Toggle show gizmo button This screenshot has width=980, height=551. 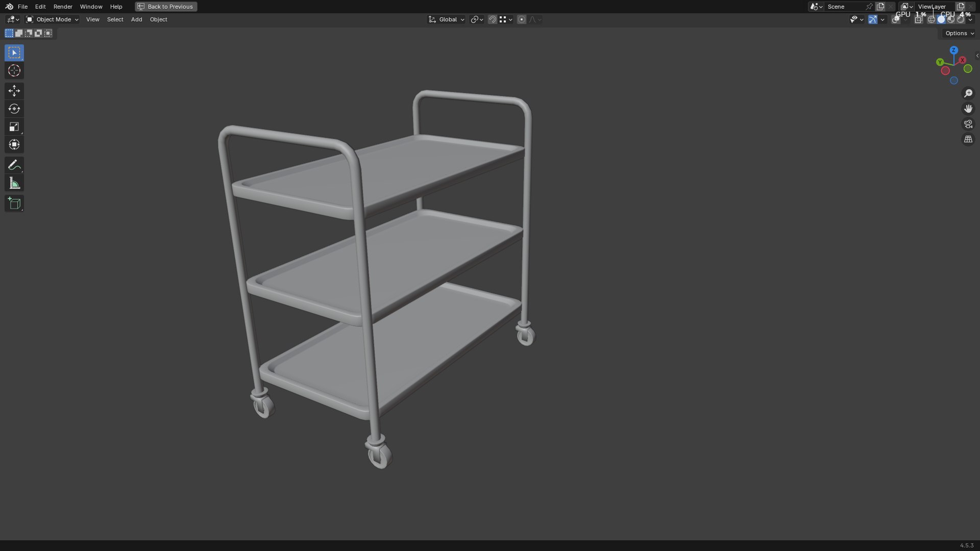pos(872,19)
